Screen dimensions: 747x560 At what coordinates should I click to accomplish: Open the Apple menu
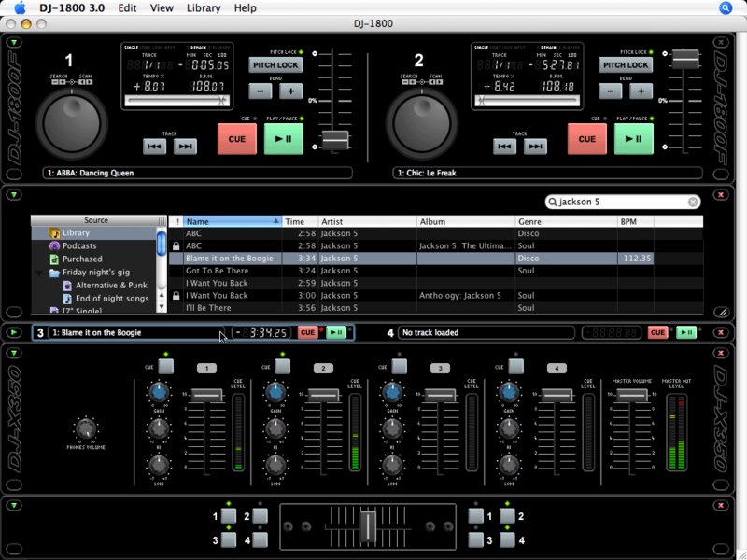[20, 7]
